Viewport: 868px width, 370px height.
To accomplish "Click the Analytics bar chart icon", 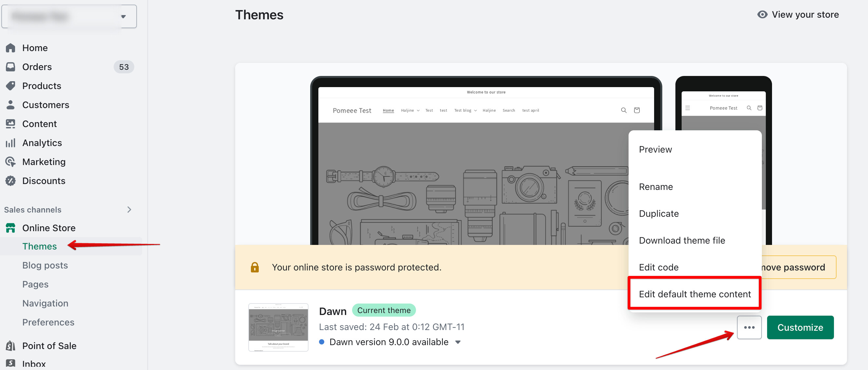I will [10, 143].
